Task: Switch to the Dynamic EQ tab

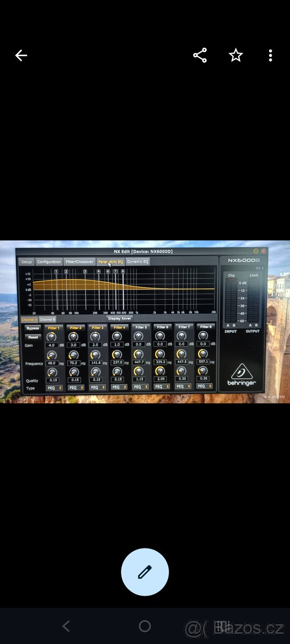Action: [x=138, y=262]
